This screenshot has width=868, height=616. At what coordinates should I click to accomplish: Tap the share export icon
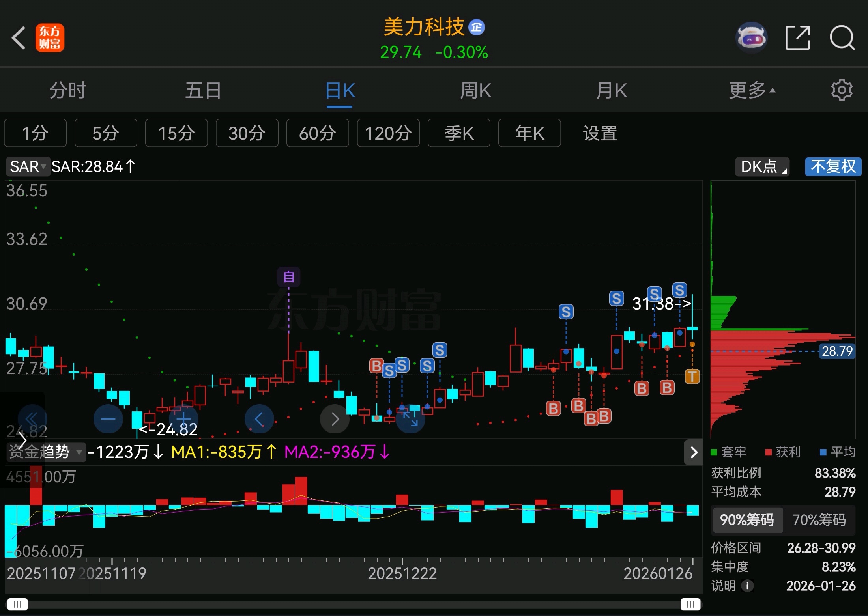click(797, 38)
